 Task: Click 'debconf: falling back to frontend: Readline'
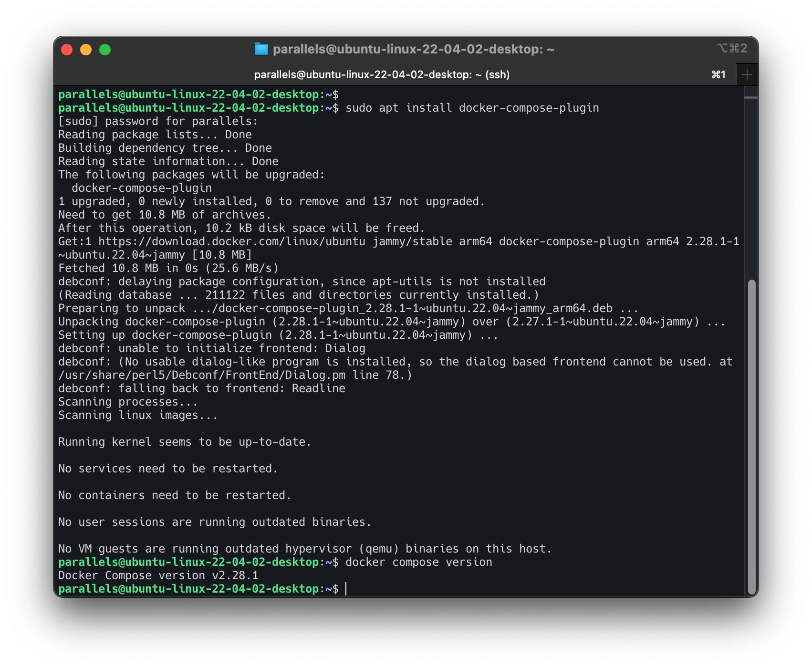(x=202, y=388)
